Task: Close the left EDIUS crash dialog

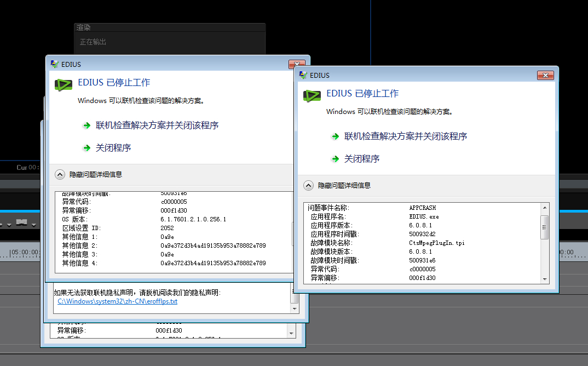Action: (x=296, y=64)
